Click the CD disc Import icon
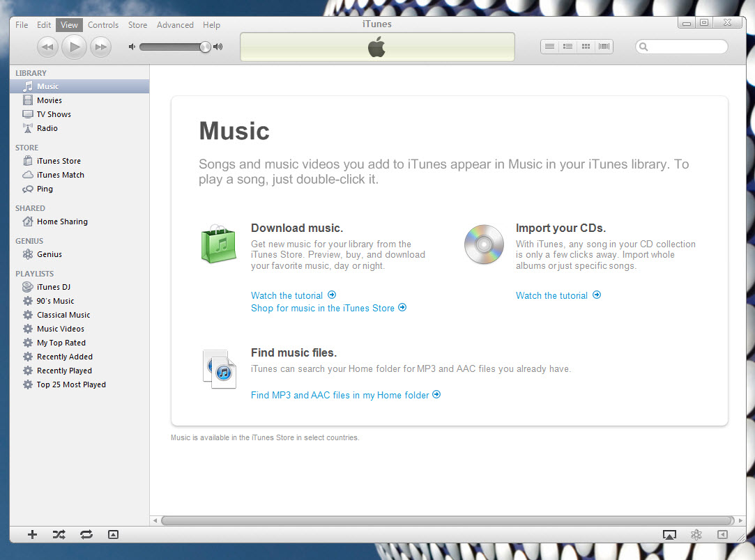 pyautogui.click(x=484, y=244)
